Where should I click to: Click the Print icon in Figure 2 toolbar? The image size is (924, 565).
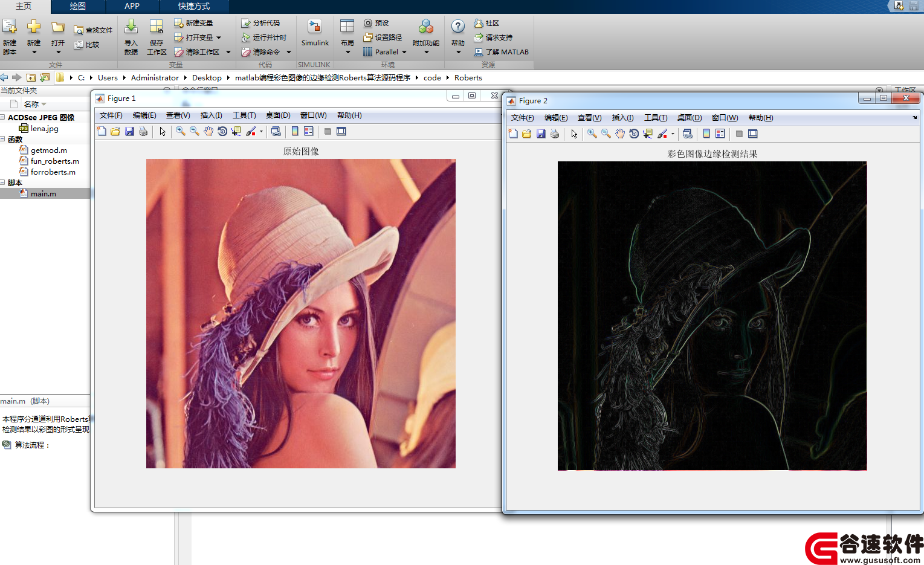[555, 134]
